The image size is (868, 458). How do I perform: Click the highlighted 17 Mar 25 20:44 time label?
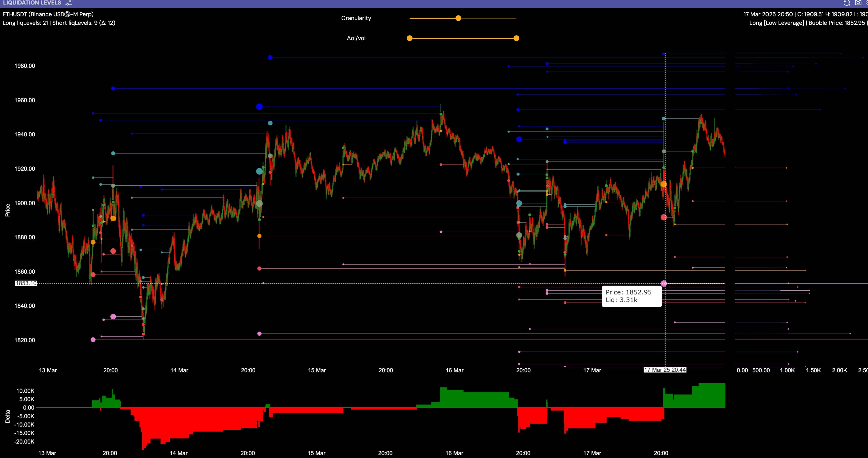[x=665, y=370]
